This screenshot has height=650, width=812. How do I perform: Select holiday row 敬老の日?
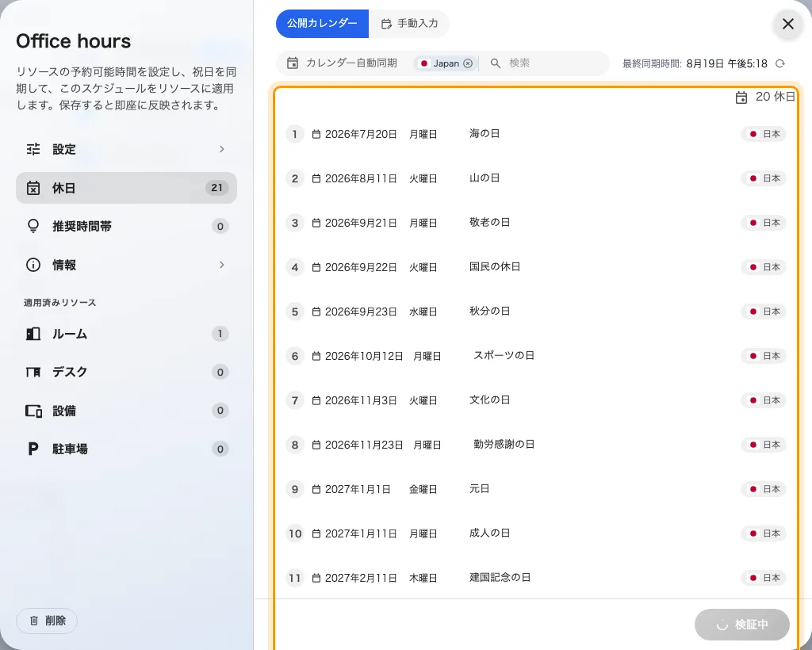(536, 223)
